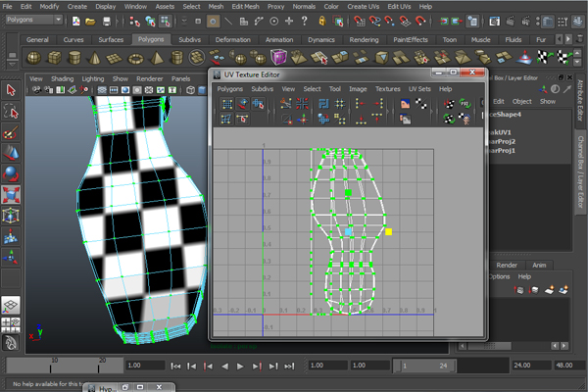Create a polygon cylinder from the shelf
The image size is (588, 392).
tap(74, 58)
